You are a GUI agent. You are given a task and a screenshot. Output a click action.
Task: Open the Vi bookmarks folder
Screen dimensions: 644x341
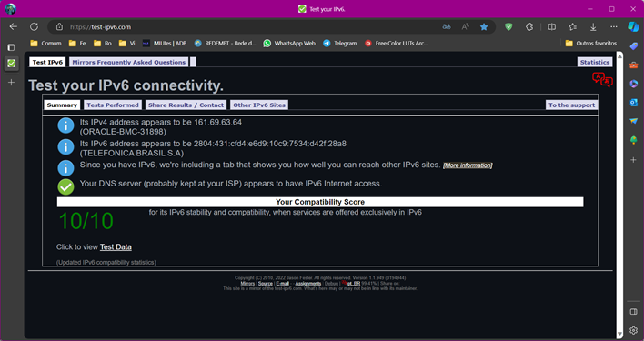[x=126, y=43]
